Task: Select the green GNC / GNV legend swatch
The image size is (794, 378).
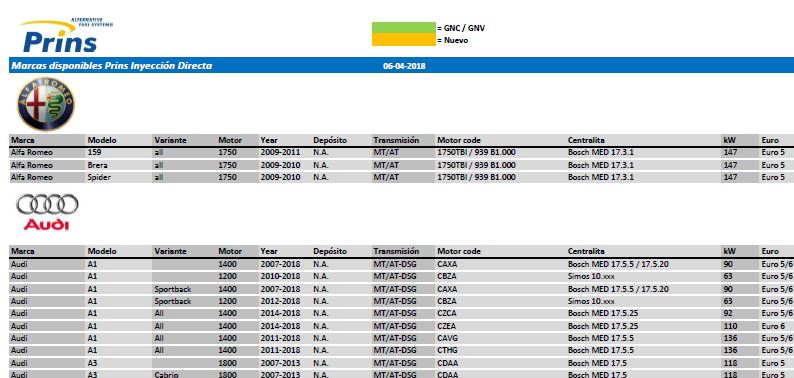Action: click(x=404, y=28)
